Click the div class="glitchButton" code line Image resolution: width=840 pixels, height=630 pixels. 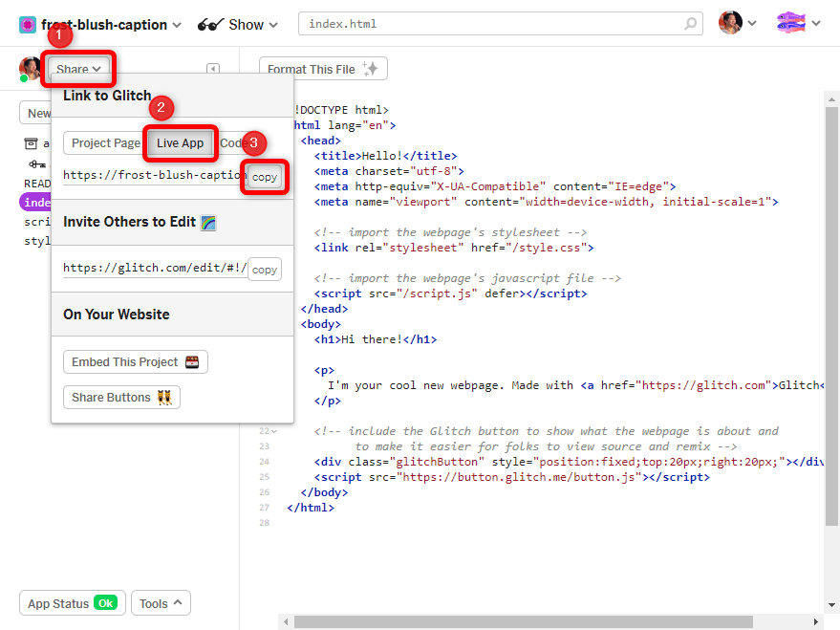pos(569,462)
